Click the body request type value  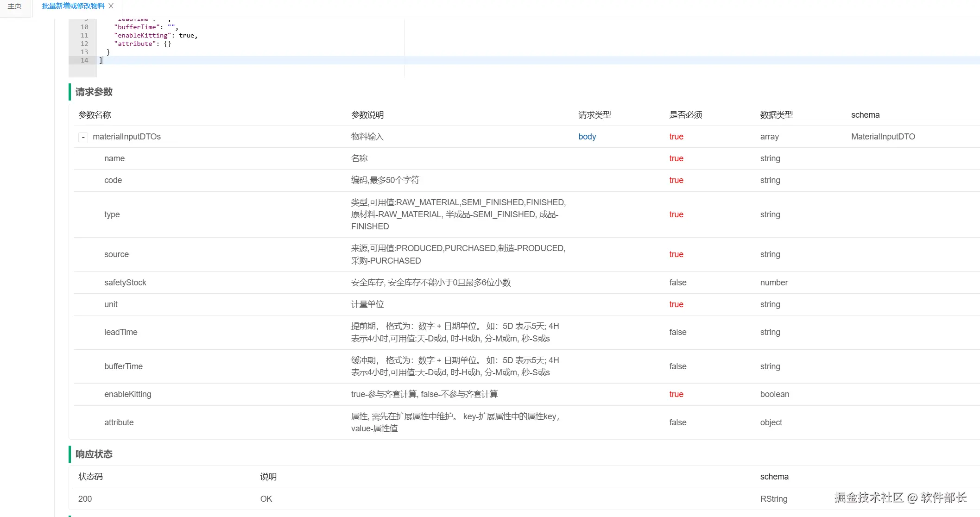pos(587,137)
